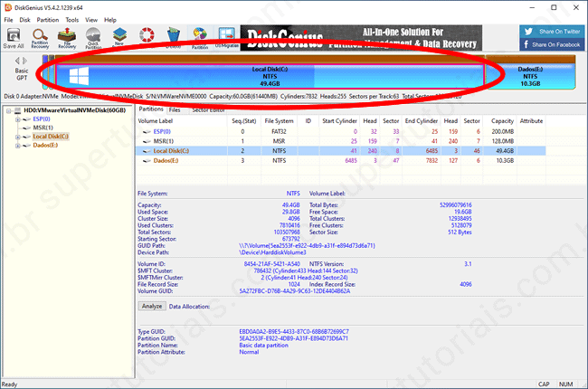Click the File System column header
588x389 pixels.
tap(279, 121)
